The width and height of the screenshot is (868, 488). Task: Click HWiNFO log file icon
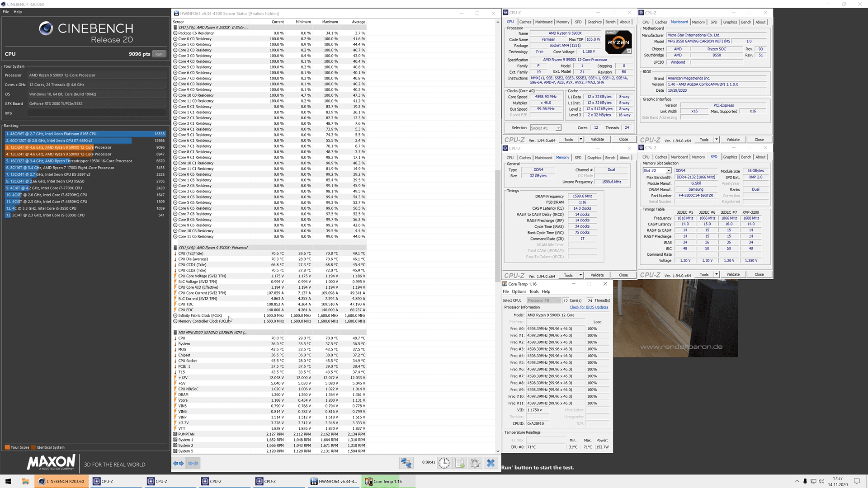click(460, 463)
